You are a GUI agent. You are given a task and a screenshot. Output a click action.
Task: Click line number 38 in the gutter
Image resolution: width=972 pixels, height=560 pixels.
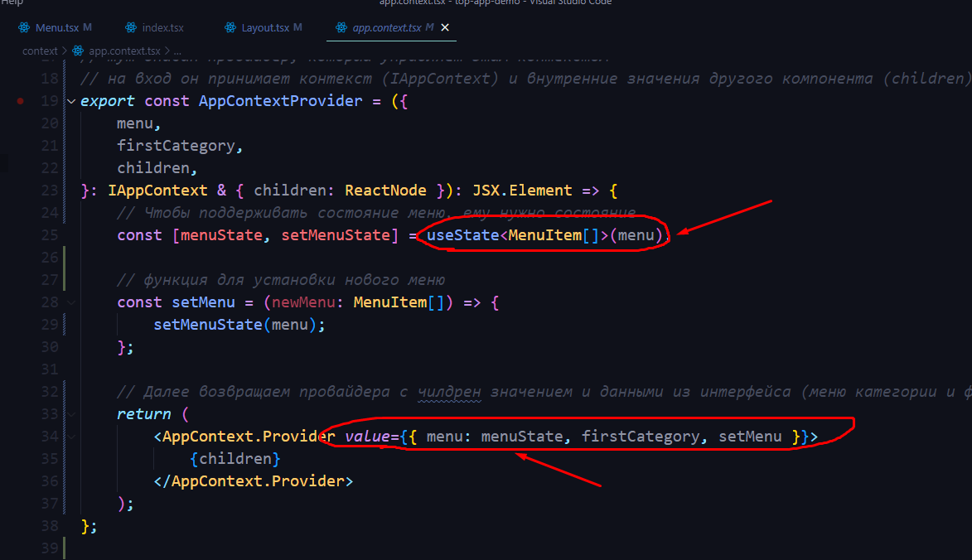(x=50, y=526)
